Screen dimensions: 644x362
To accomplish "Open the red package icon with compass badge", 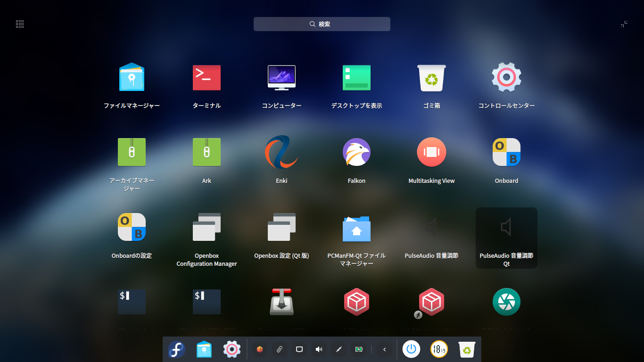I will pos(431,302).
